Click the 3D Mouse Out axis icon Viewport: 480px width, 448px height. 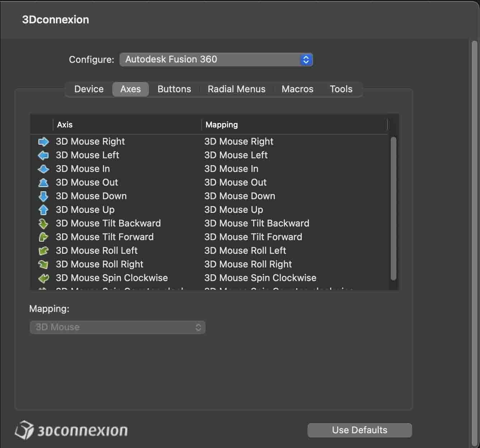[43, 183]
